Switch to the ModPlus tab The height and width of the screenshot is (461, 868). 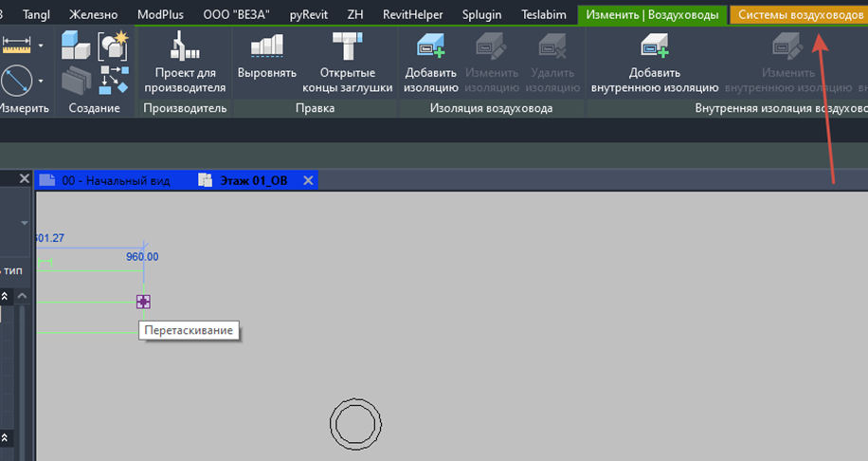[x=160, y=14]
